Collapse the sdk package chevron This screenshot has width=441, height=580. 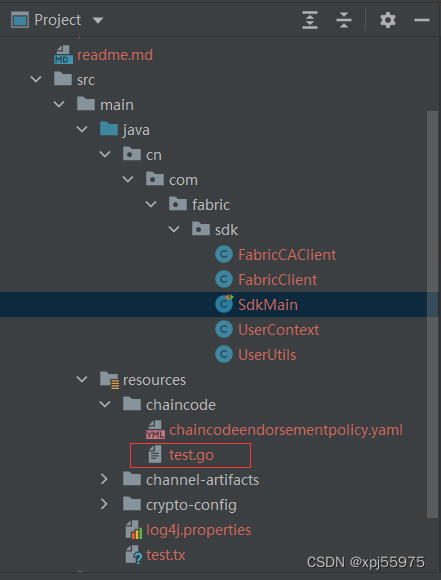tap(174, 229)
